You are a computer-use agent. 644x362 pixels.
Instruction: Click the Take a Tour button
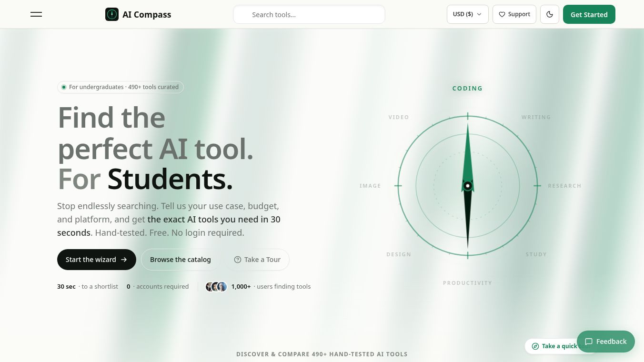point(257,260)
